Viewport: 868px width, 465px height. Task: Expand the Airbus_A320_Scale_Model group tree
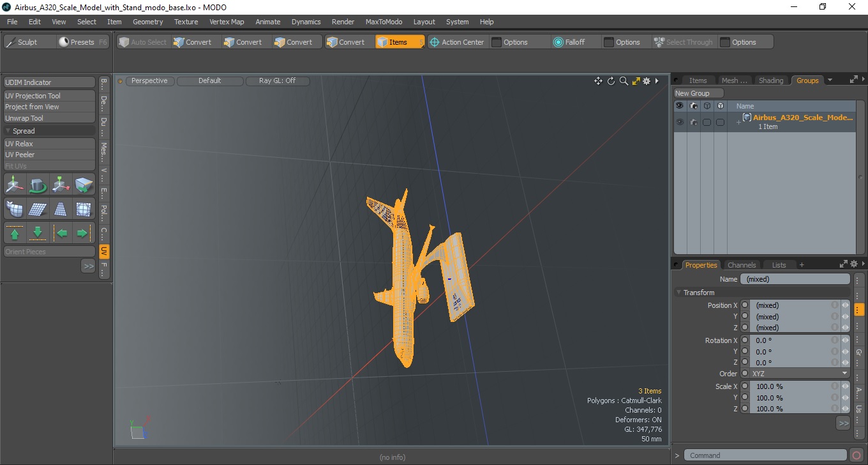pos(738,122)
